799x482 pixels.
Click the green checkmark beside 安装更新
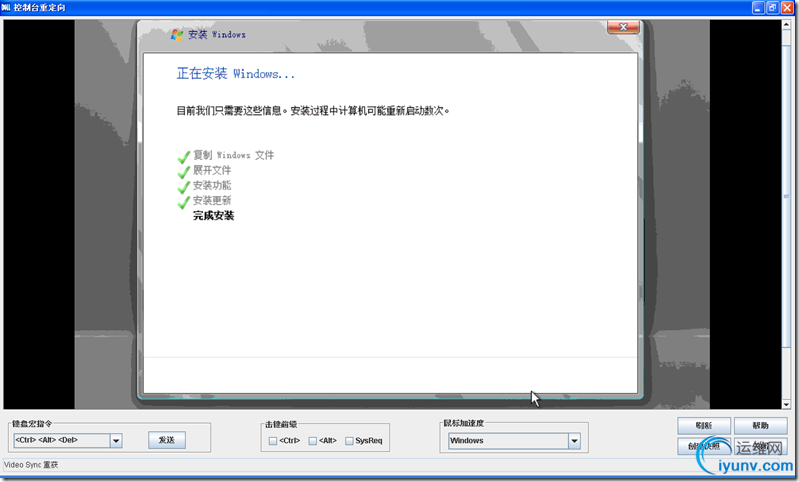[183, 203]
